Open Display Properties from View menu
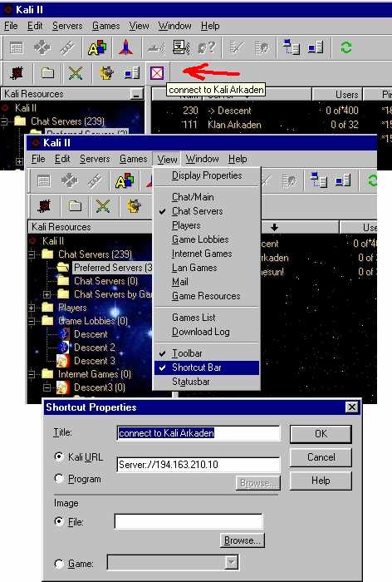 [207, 175]
